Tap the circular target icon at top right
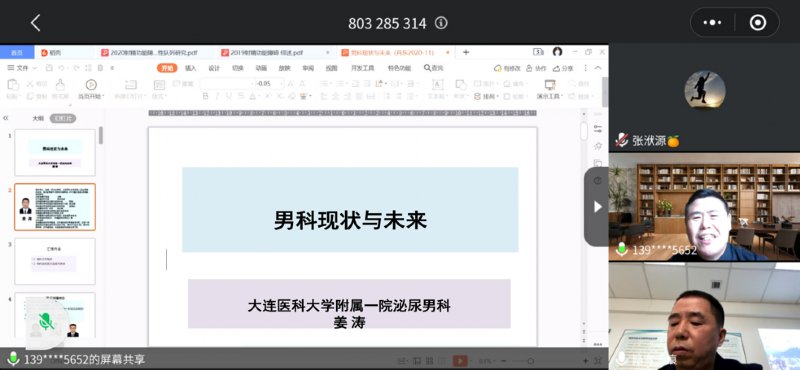 click(x=758, y=23)
